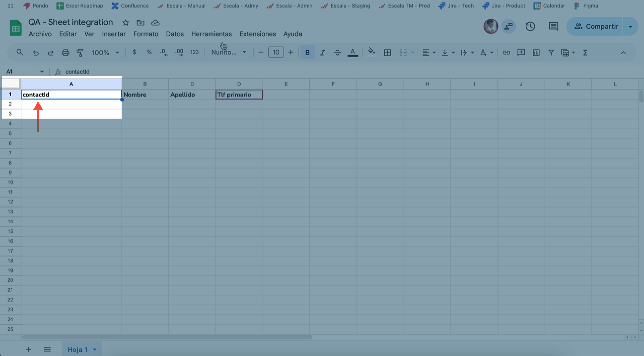Decrease font size with minus button
The height and width of the screenshot is (356, 644).
tap(260, 52)
